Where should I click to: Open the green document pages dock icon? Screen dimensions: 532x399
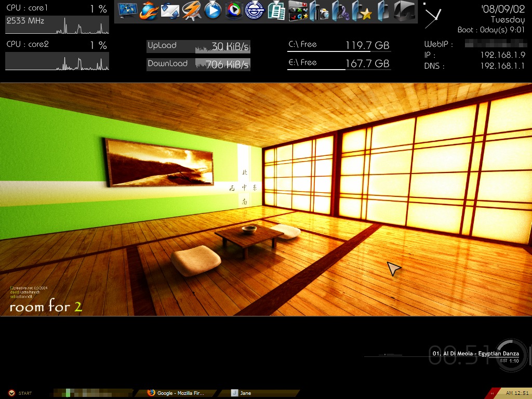tap(276, 10)
